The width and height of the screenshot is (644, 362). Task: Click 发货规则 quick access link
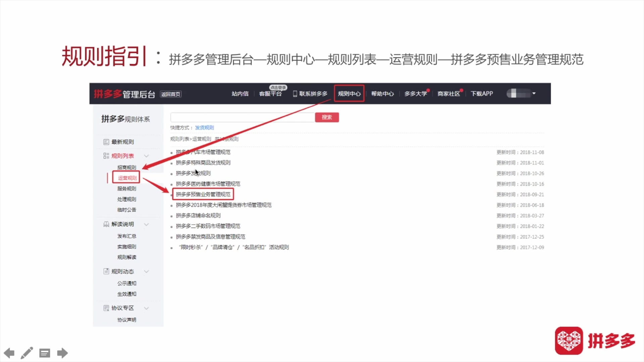(204, 128)
